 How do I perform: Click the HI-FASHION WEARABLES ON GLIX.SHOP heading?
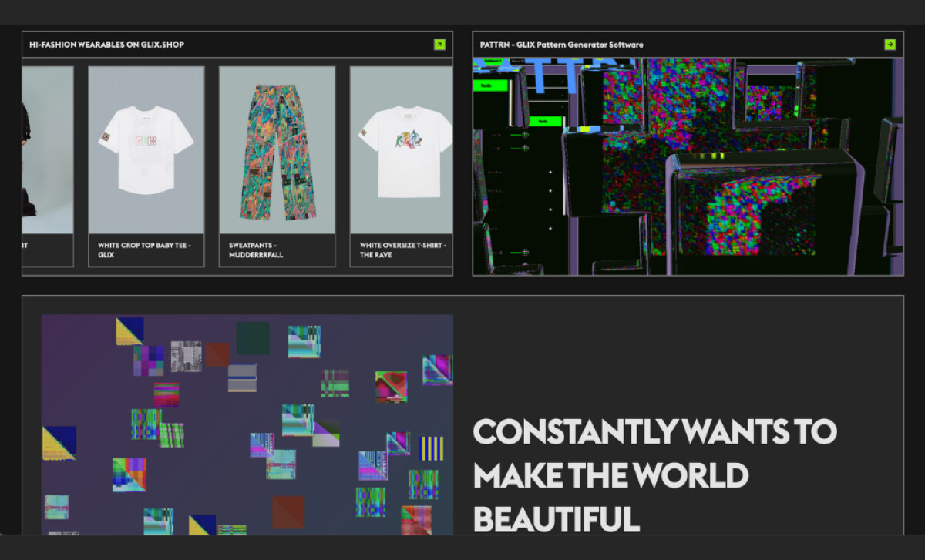[106, 44]
